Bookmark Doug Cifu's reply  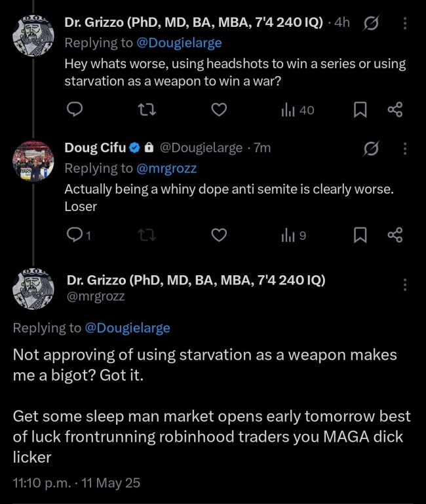(x=360, y=235)
